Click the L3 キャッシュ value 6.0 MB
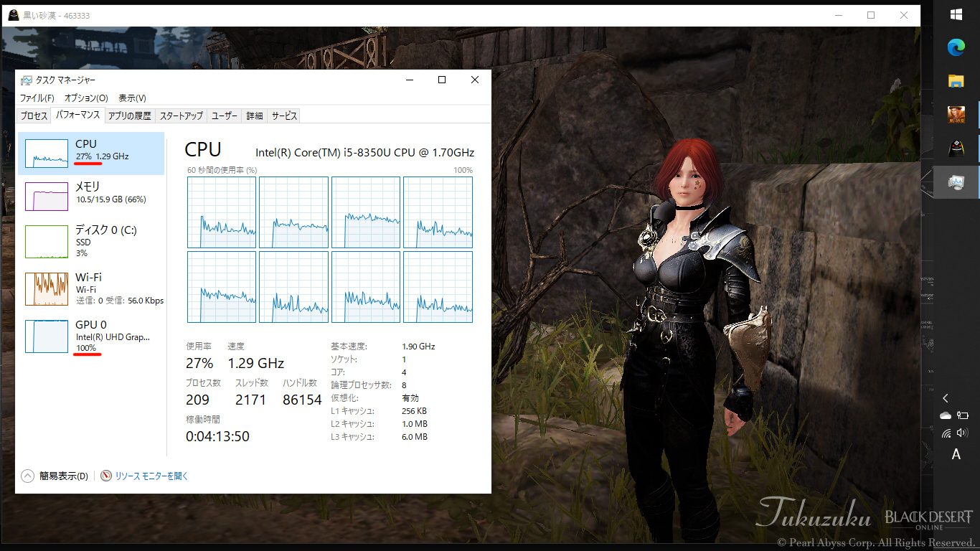This screenshot has height=551, width=980. pos(415,437)
